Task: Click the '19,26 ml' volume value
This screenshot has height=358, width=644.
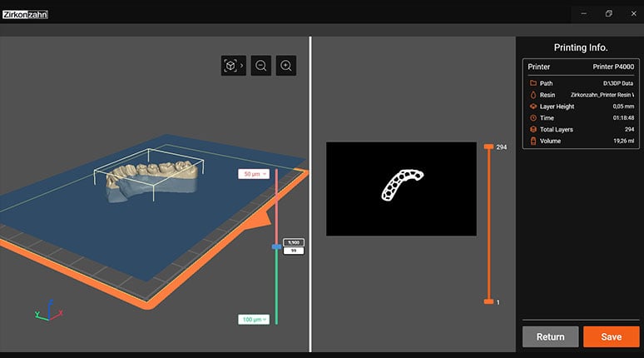Action: (x=623, y=141)
